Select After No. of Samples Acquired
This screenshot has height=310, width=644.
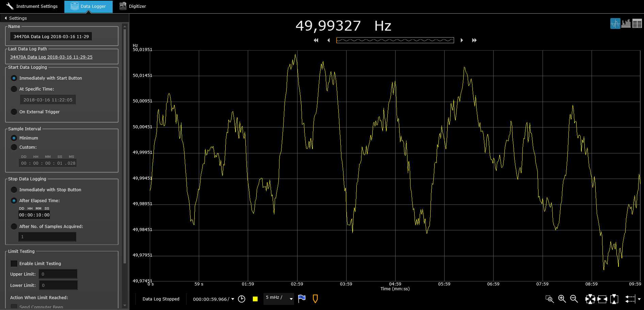pyautogui.click(x=14, y=227)
